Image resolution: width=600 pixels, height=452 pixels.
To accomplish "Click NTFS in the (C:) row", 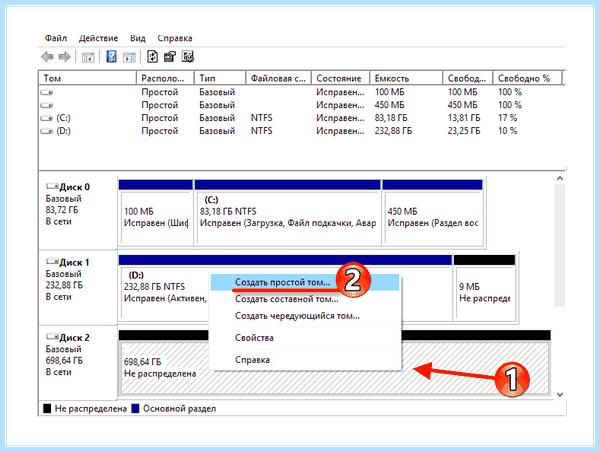I will point(261,118).
